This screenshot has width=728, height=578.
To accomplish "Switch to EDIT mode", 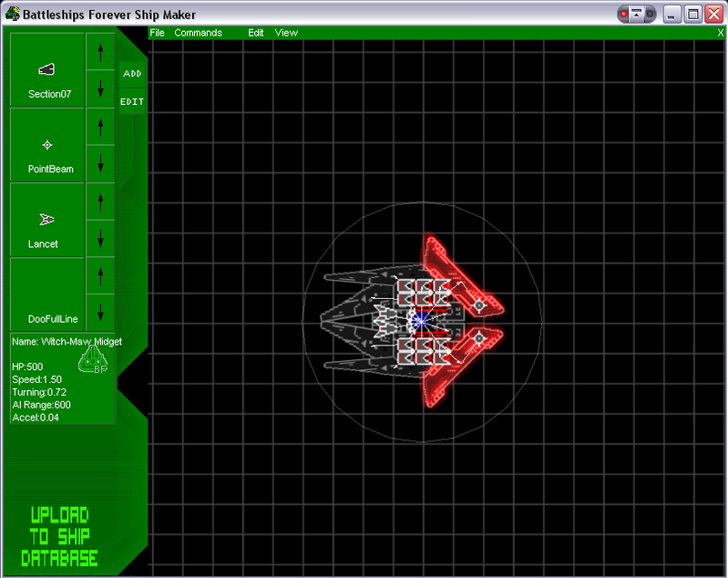I will coord(132,101).
